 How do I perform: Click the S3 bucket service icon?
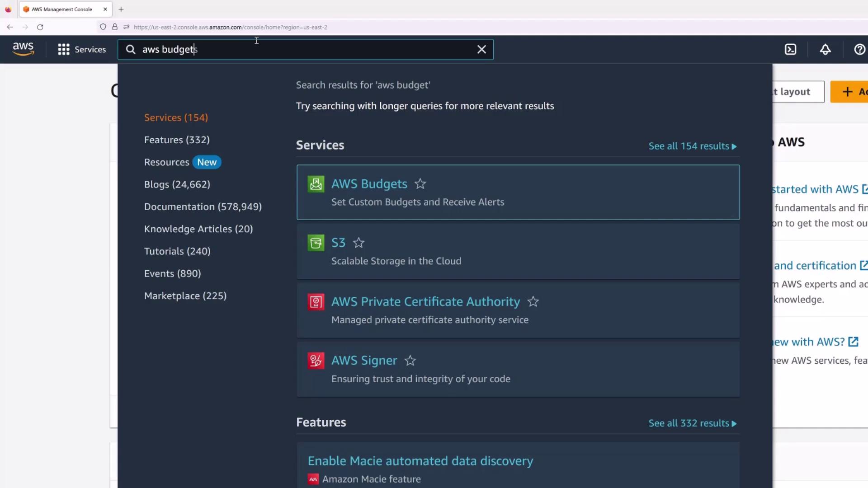316,243
